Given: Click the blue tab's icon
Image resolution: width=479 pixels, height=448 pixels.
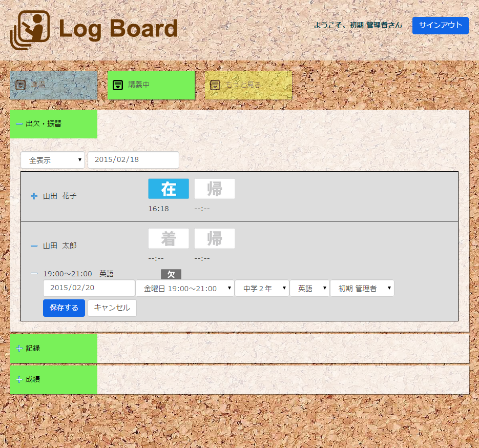Looking at the screenshot, I should [x=20, y=85].
